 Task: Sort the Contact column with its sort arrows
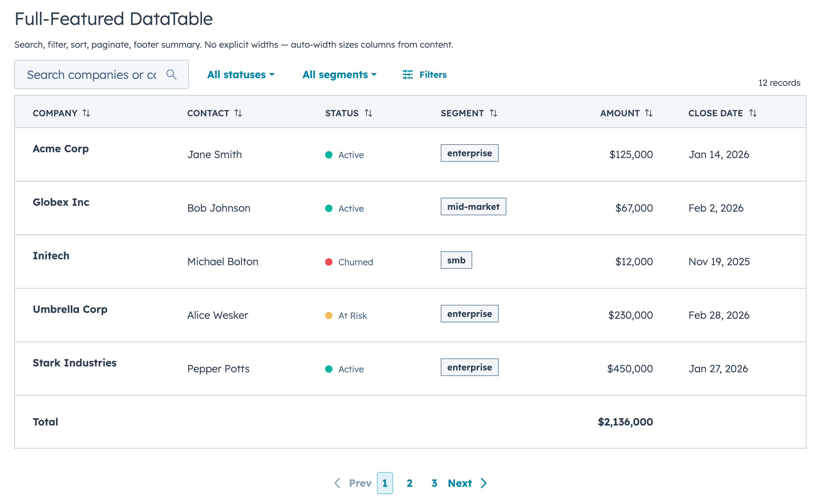point(239,113)
